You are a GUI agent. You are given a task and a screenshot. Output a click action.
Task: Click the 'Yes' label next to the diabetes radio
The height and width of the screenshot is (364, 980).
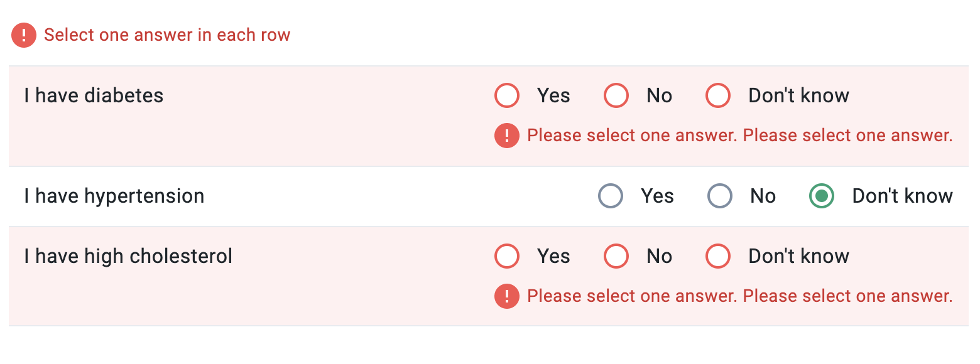(x=552, y=95)
